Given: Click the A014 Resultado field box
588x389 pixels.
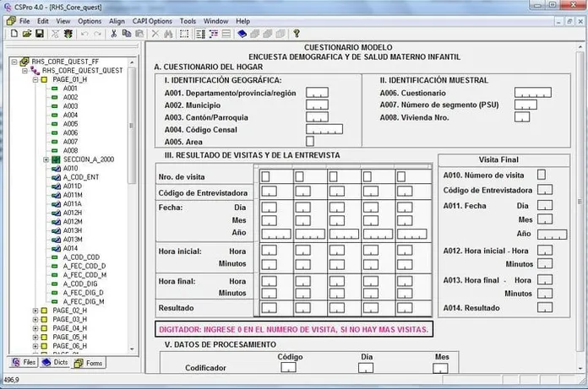Looking at the screenshot, I should (545, 307).
